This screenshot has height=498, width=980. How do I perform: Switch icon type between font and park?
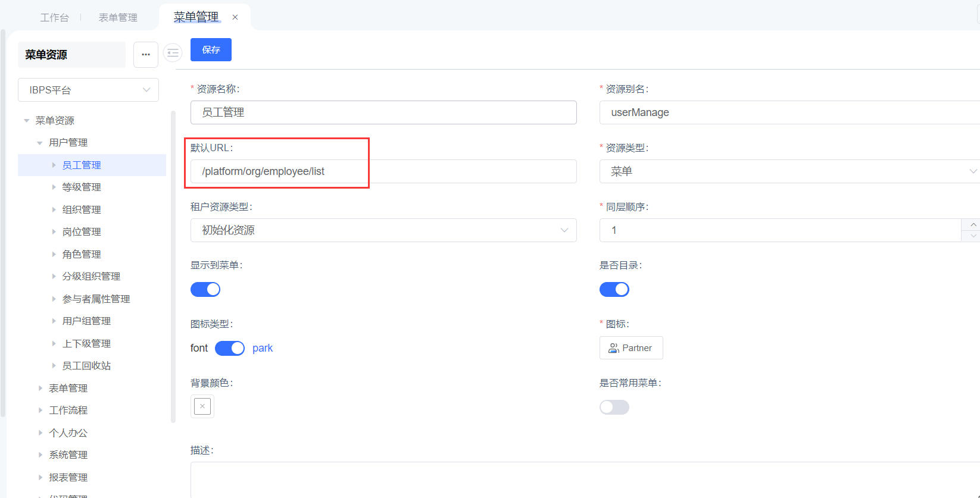coord(230,348)
